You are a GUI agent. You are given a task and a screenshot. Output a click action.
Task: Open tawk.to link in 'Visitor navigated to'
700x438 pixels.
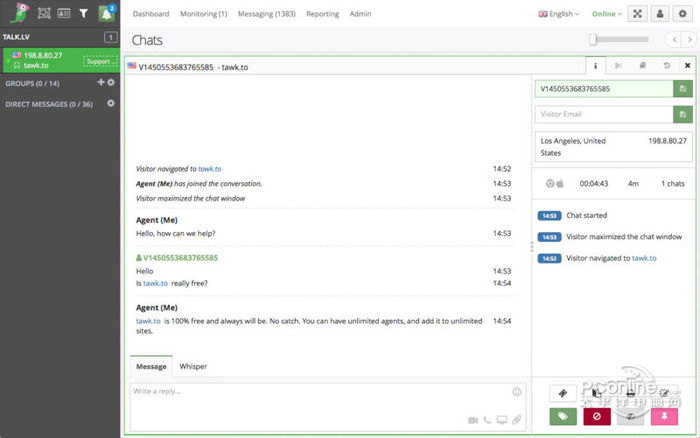click(210, 169)
